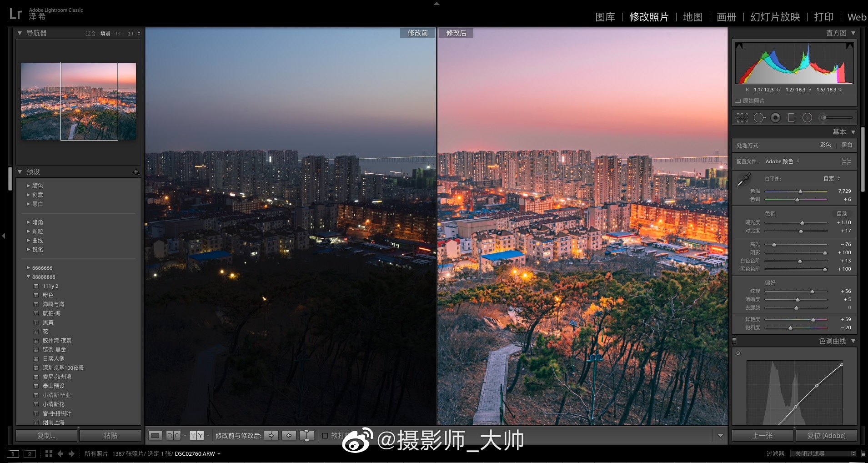868x463 pixels.
Task: Click the Y/Y split view icon
Action: pyautogui.click(x=196, y=435)
